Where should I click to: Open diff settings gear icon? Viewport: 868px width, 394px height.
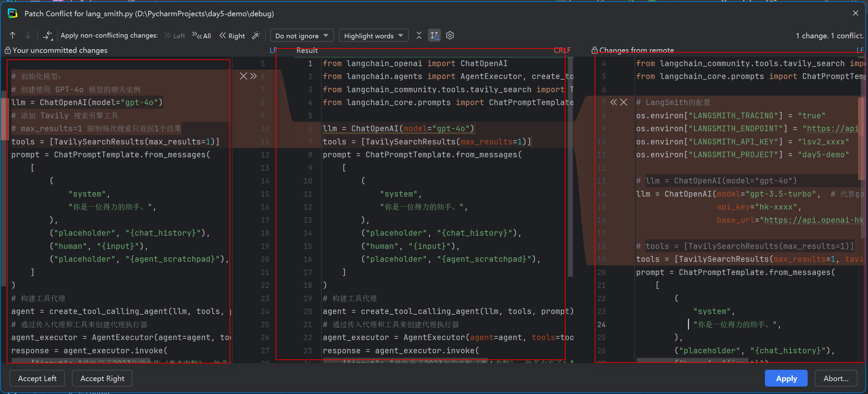pos(450,35)
